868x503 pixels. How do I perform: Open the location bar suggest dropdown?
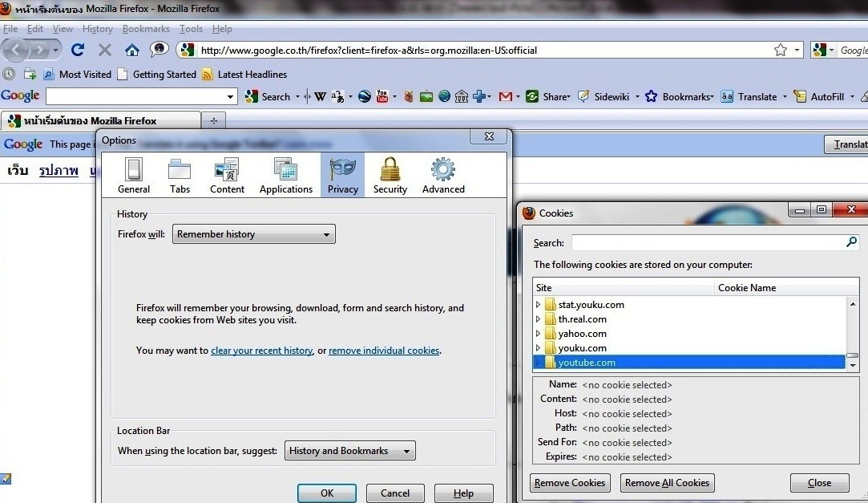click(350, 450)
